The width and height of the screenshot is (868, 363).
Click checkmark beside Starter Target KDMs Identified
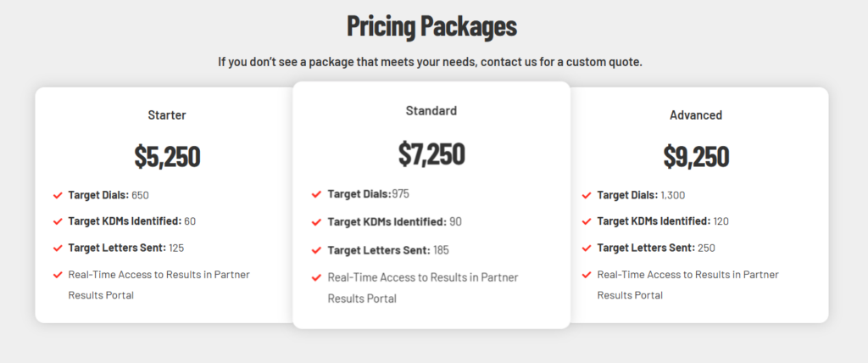click(x=58, y=221)
